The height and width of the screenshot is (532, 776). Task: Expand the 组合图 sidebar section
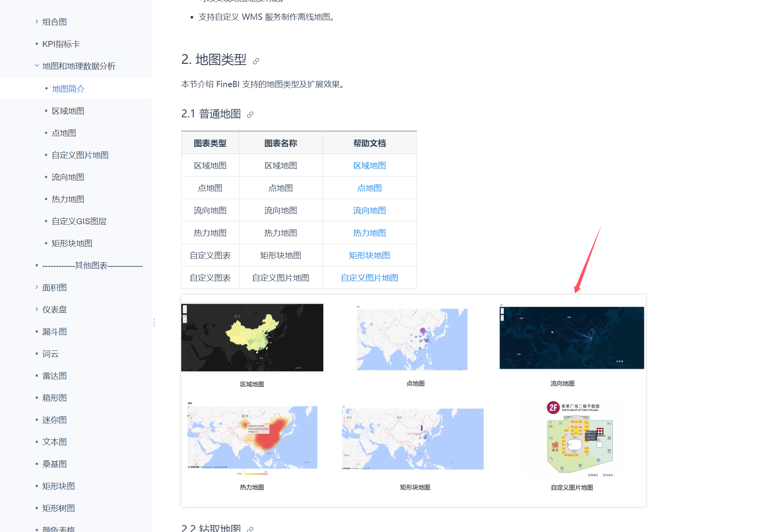[37, 22]
